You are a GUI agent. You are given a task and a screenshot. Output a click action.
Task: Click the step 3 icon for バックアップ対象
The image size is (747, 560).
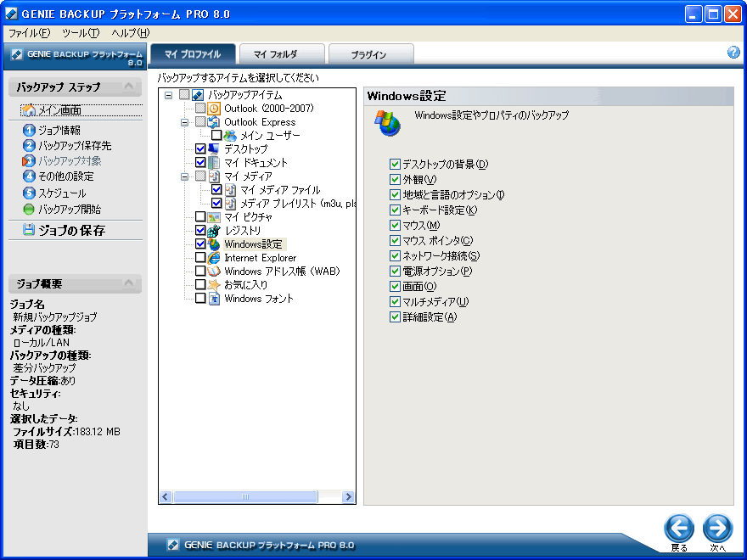(29, 161)
